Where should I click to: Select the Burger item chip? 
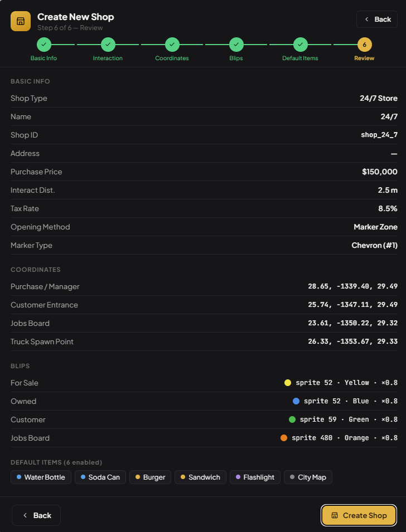tap(150, 477)
